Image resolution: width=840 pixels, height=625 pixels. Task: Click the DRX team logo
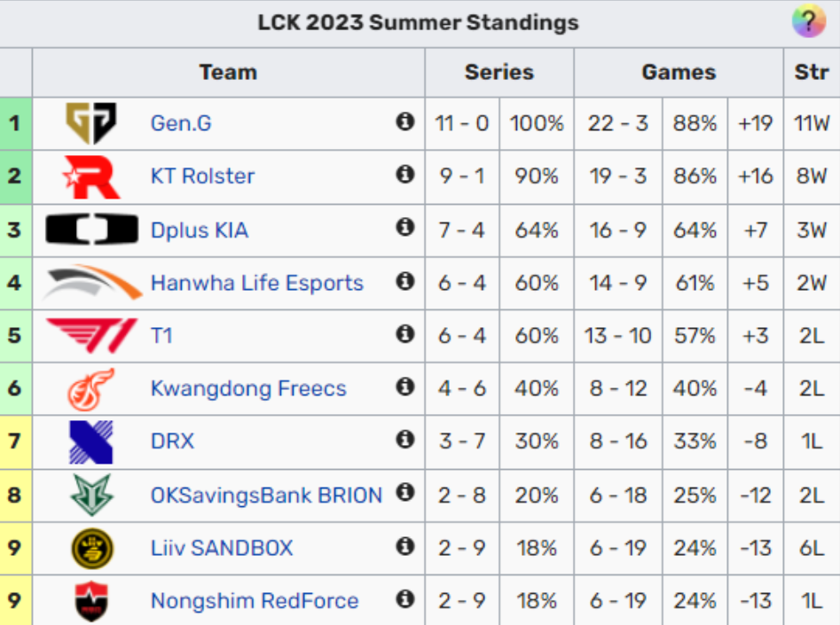pyautogui.click(x=91, y=441)
